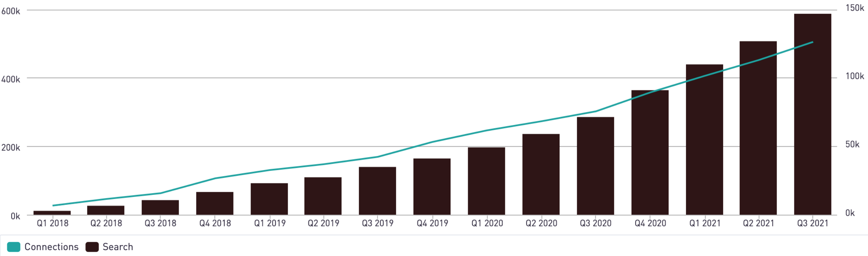Click the Q4 2020 axis label

point(650,223)
